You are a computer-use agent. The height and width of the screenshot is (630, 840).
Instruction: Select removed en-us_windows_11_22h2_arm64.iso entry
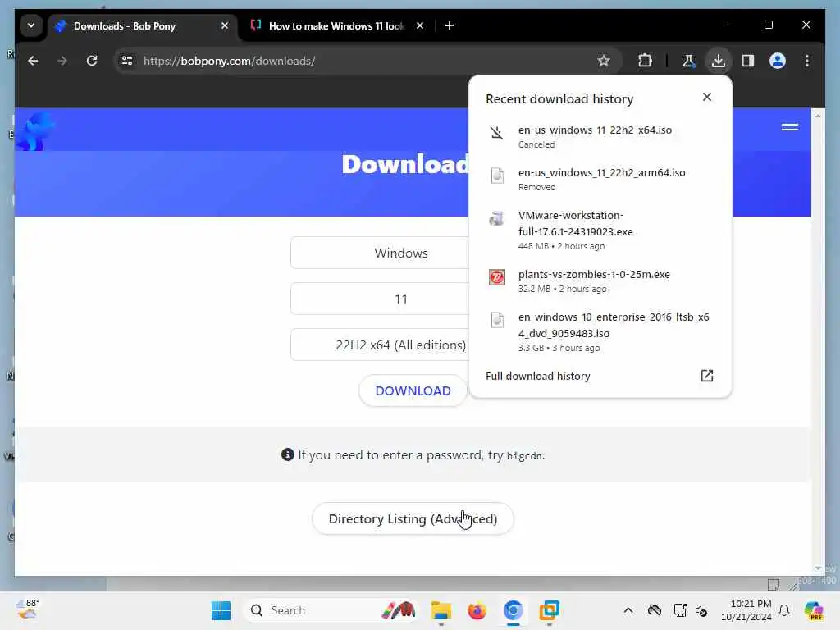[x=600, y=180]
